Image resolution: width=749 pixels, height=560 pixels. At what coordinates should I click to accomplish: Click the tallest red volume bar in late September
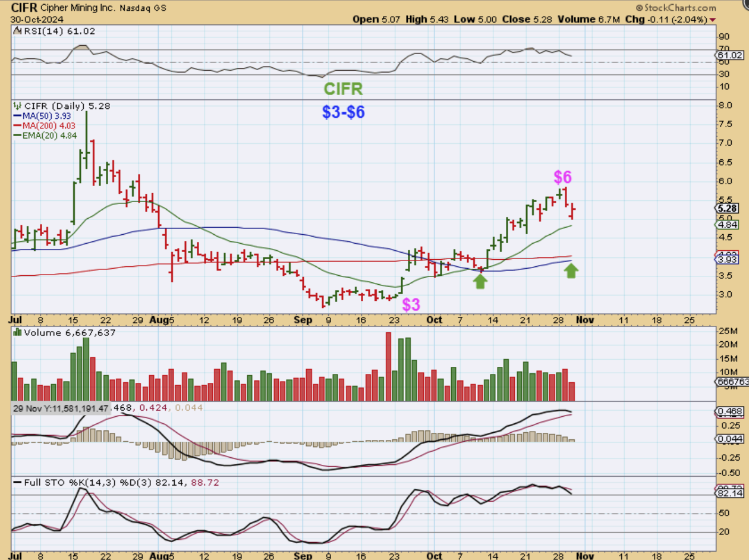pyautogui.click(x=389, y=366)
